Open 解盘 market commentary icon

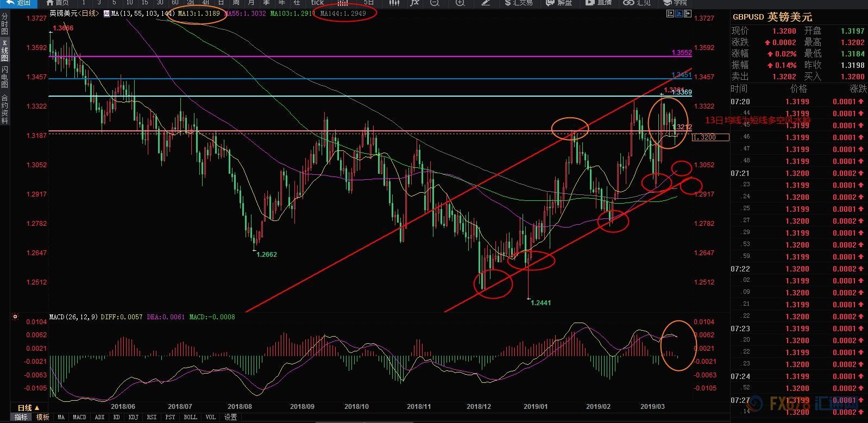pos(559,3)
